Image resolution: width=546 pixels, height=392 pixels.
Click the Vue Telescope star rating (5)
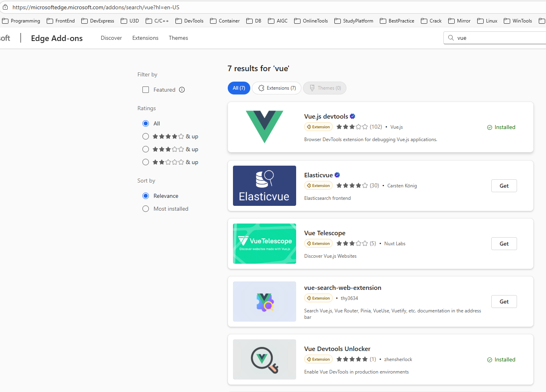(x=356, y=243)
